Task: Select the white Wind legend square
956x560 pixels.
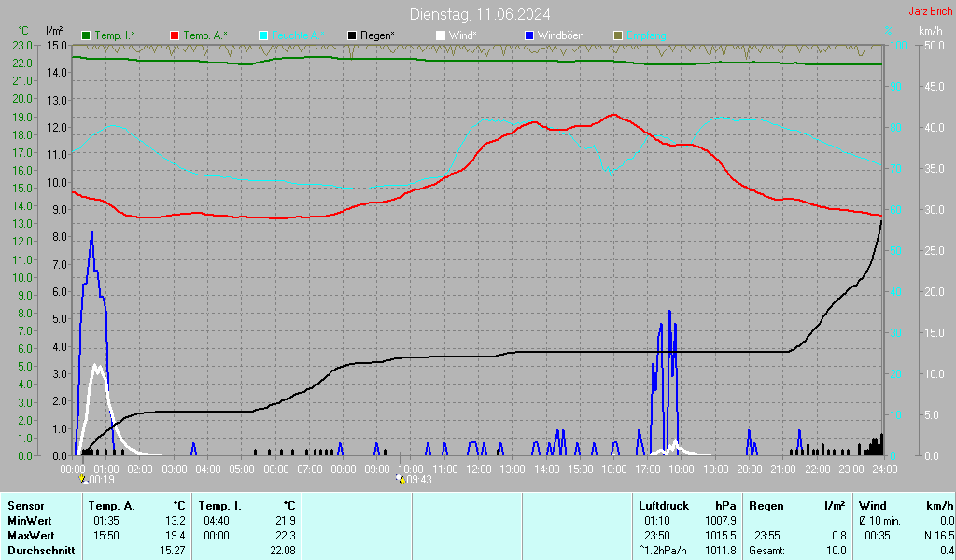Action: tap(441, 35)
